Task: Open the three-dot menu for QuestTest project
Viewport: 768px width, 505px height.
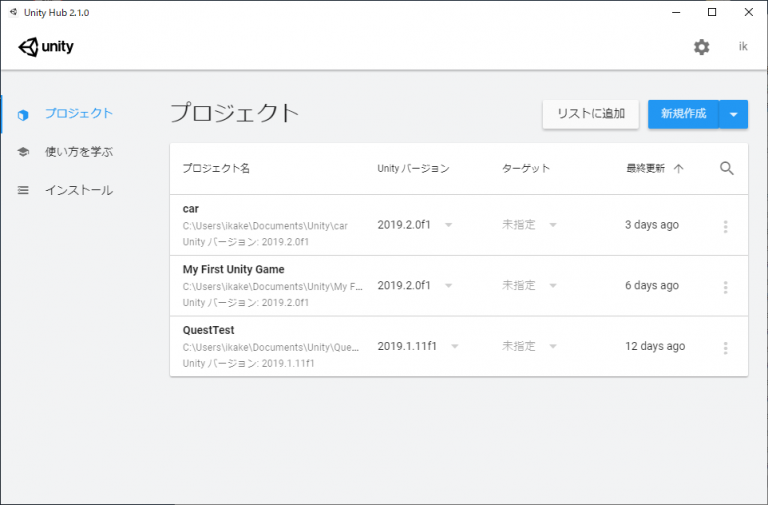Action: [725, 347]
